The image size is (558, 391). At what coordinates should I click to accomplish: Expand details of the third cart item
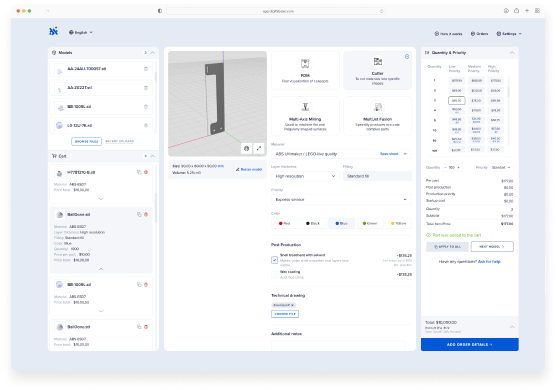pos(101,311)
